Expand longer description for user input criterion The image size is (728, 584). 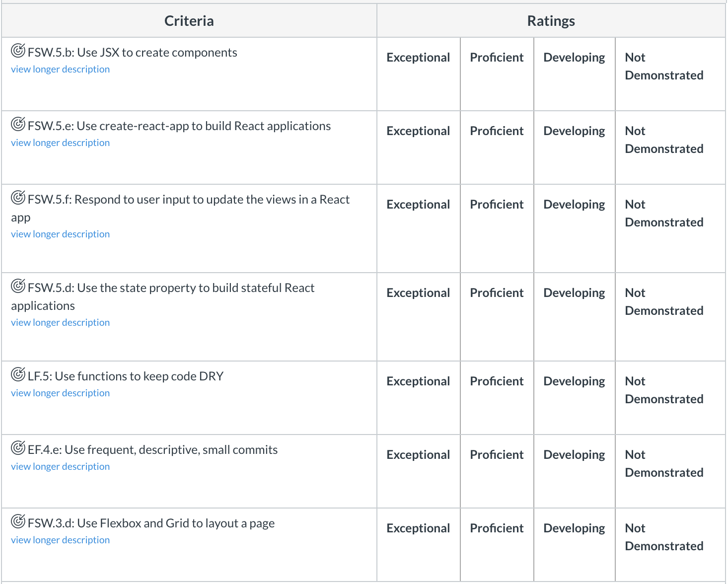(x=60, y=234)
